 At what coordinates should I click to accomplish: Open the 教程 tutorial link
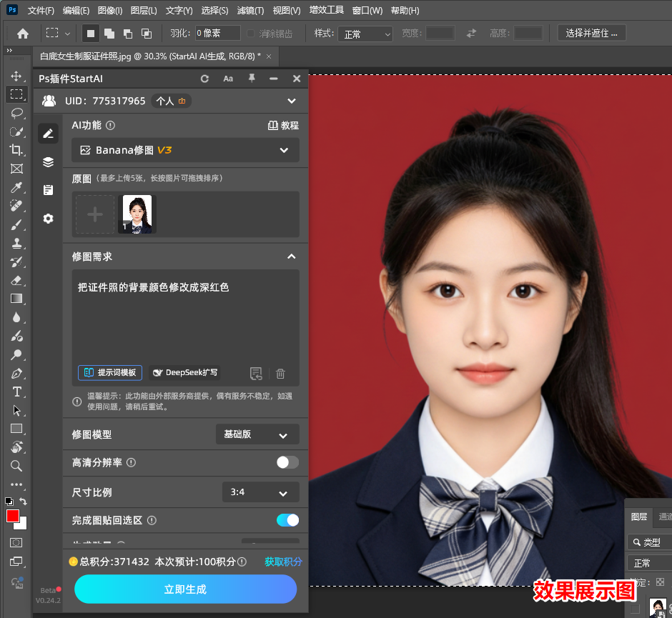pos(283,126)
